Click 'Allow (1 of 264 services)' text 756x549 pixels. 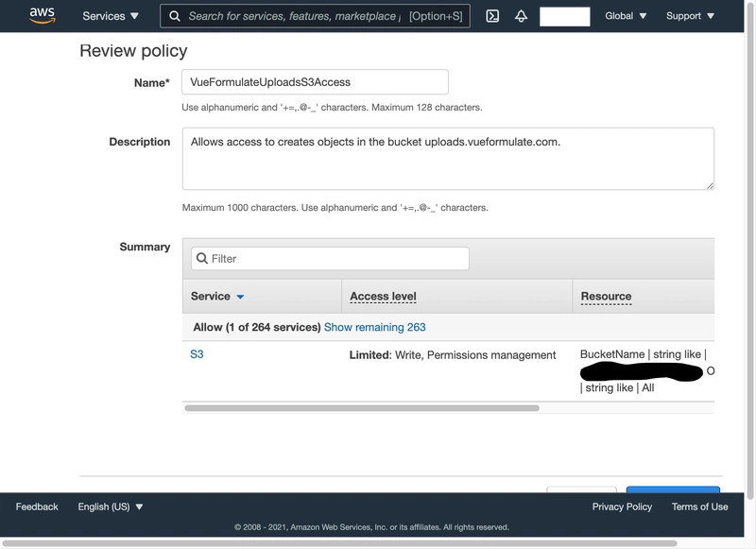click(257, 327)
